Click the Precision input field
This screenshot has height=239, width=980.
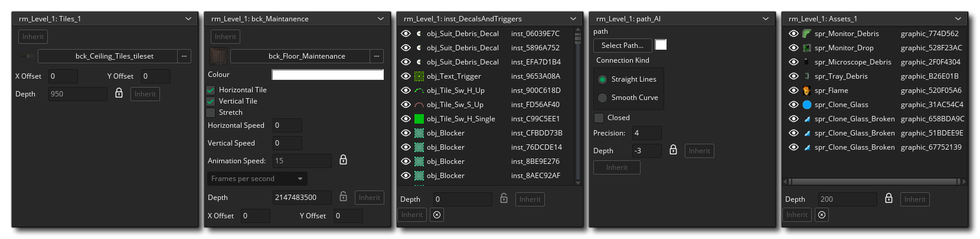(646, 133)
